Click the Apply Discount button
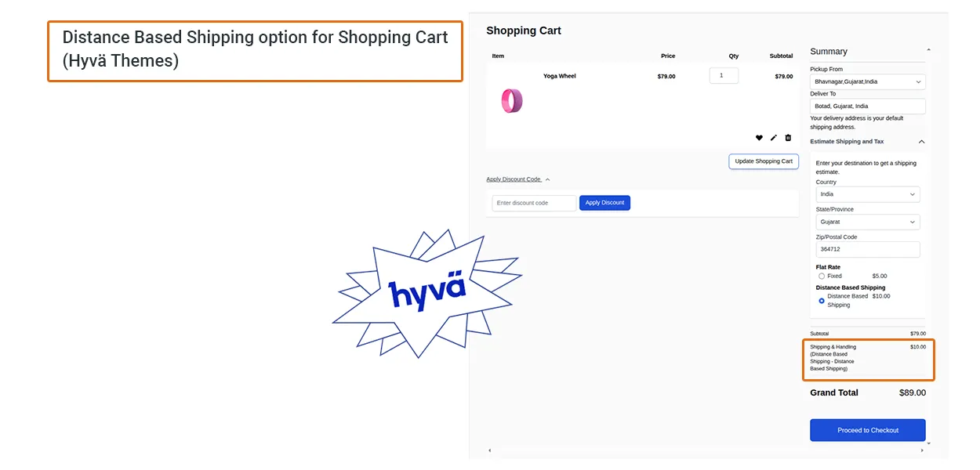The width and height of the screenshot is (980, 470). click(604, 203)
